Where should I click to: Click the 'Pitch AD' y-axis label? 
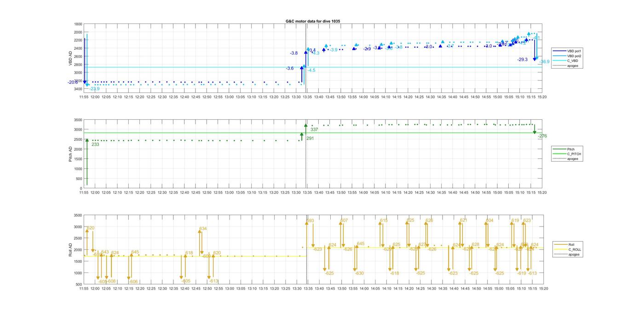70,154
